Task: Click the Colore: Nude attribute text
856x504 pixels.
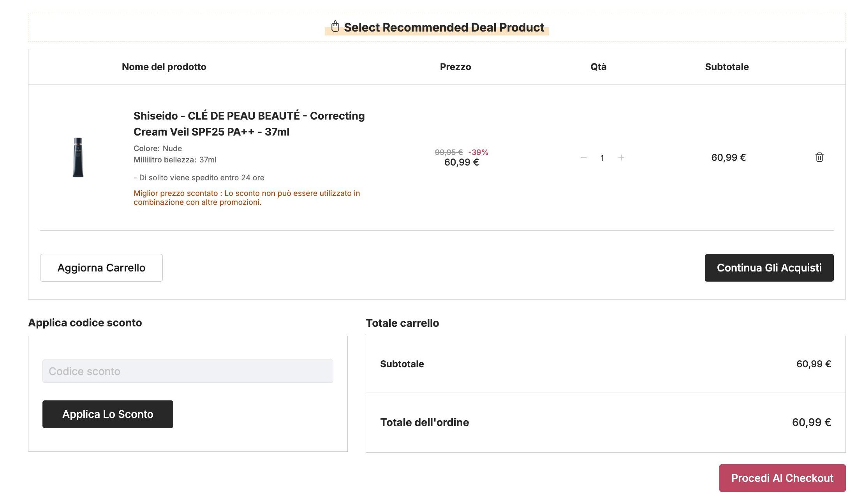Action: pyautogui.click(x=158, y=148)
